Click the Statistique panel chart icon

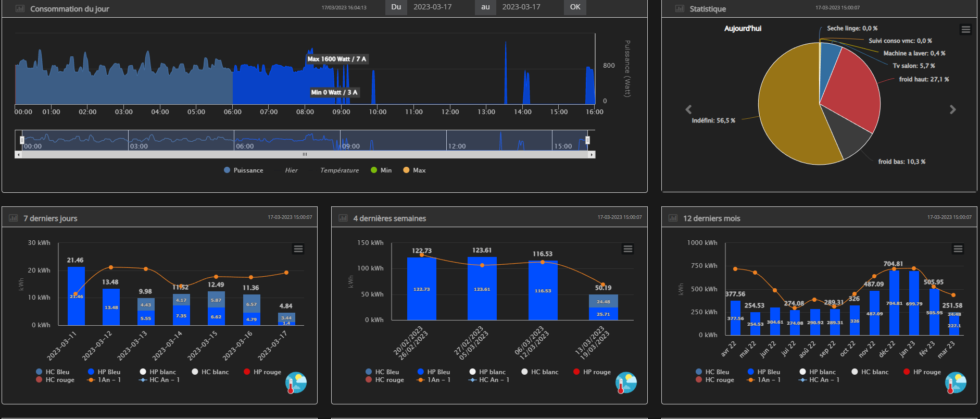(x=680, y=8)
